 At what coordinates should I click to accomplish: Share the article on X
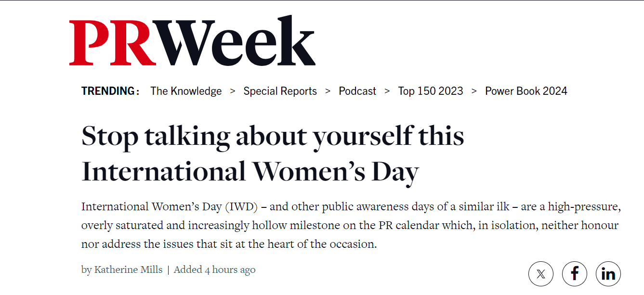click(x=540, y=274)
